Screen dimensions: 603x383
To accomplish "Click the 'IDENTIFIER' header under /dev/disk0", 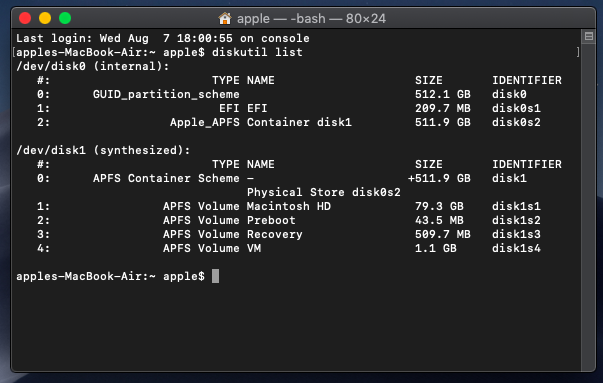I will [527, 80].
